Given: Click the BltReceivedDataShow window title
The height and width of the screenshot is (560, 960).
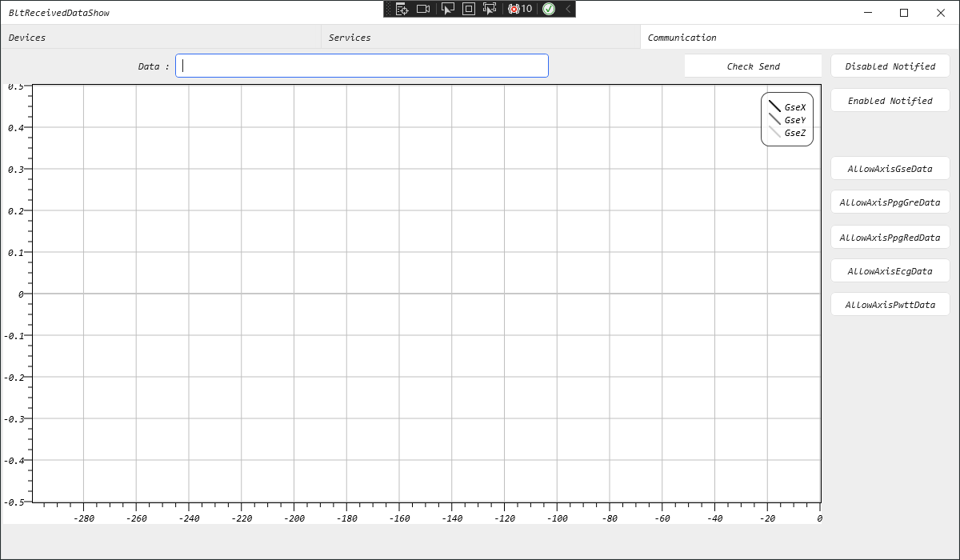Looking at the screenshot, I should pyautogui.click(x=59, y=13).
